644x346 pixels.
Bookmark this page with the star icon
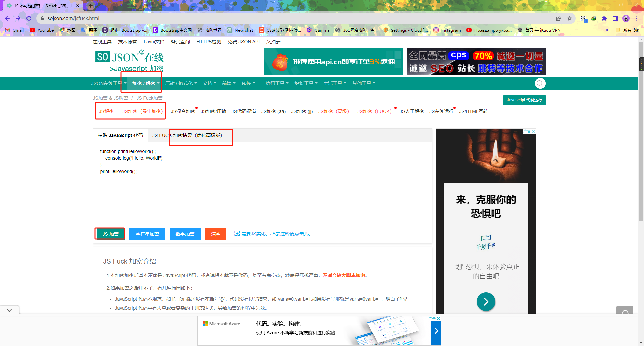569,18
